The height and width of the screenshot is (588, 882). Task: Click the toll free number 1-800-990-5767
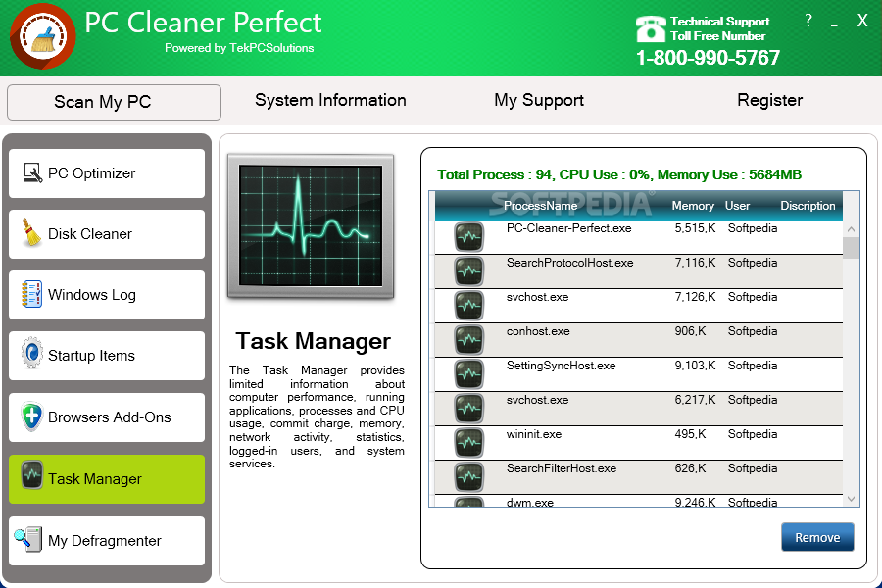[x=708, y=58]
